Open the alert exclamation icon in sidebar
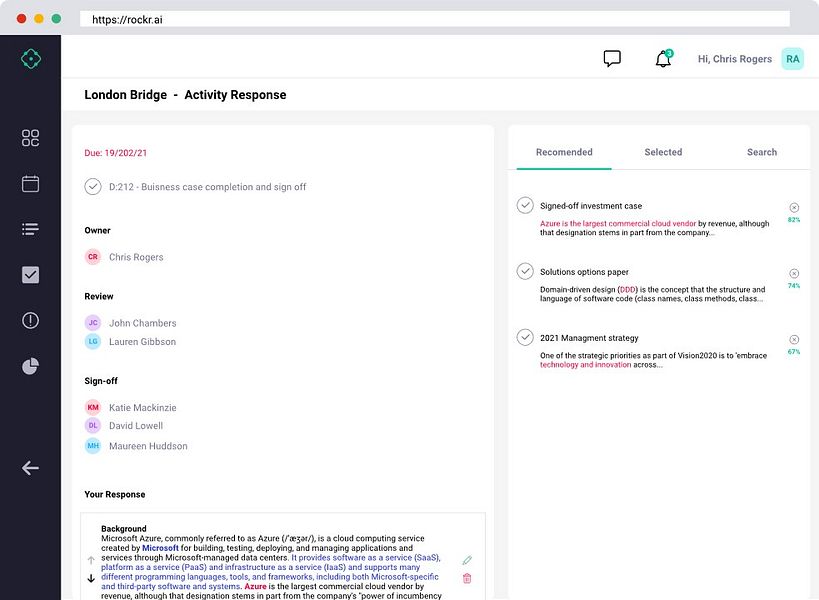 30,320
